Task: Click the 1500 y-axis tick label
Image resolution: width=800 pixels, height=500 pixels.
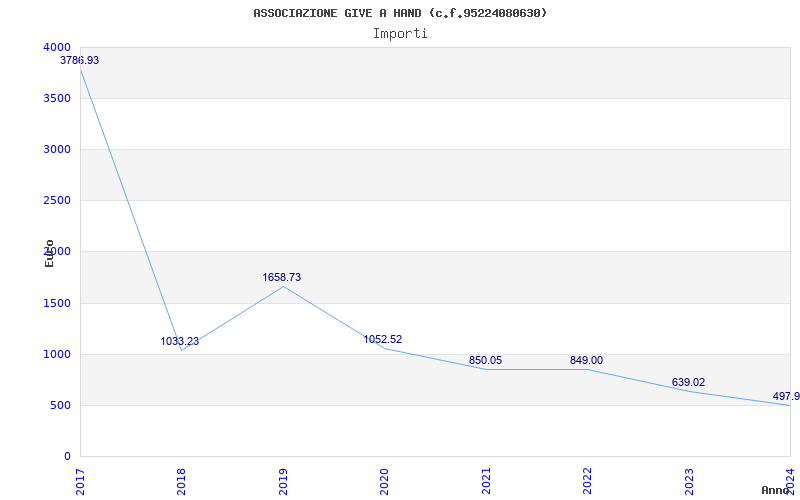Action: click(57, 304)
